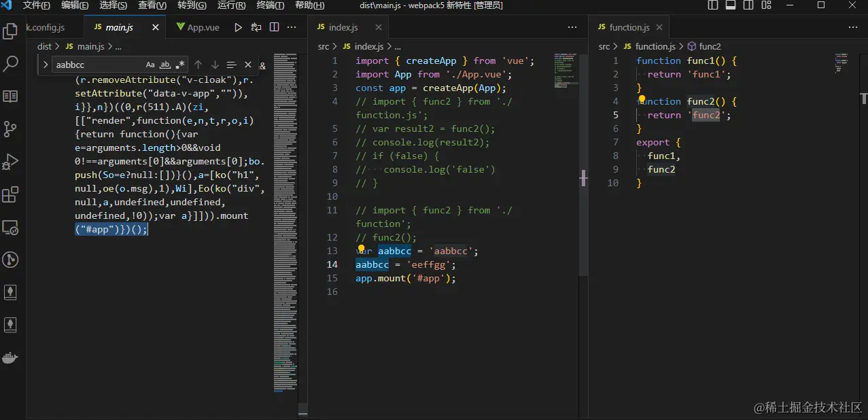The image size is (868, 420).
Task: Click the function.js editor minimap
Action: pyautogui.click(x=841, y=63)
